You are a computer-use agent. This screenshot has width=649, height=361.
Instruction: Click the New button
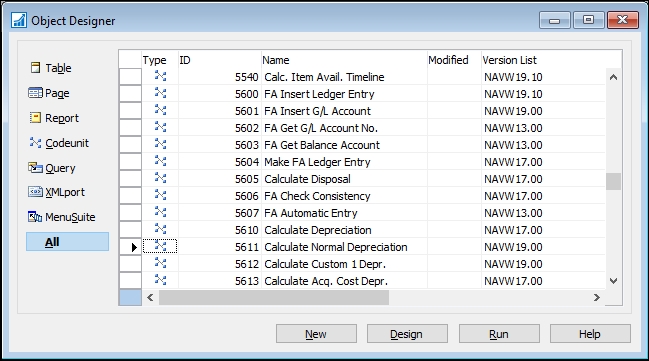pos(316,334)
